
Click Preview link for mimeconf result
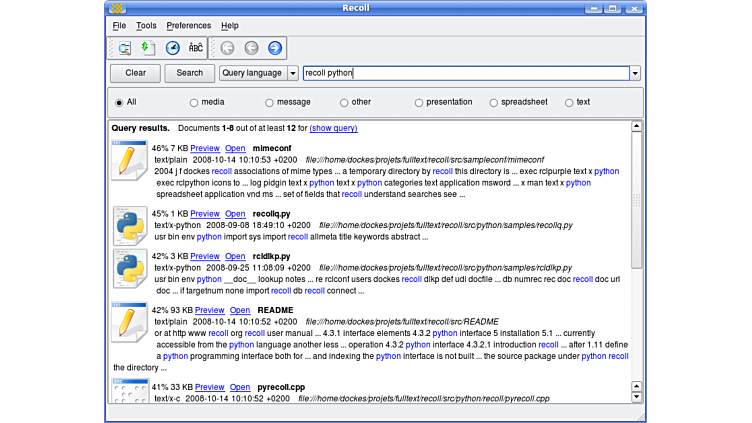point(204,148)
